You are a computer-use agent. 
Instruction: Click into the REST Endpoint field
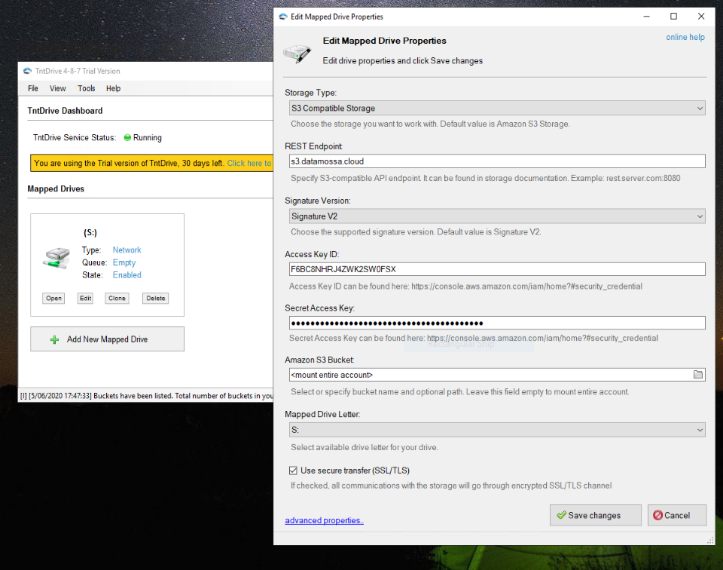[497, 161]
